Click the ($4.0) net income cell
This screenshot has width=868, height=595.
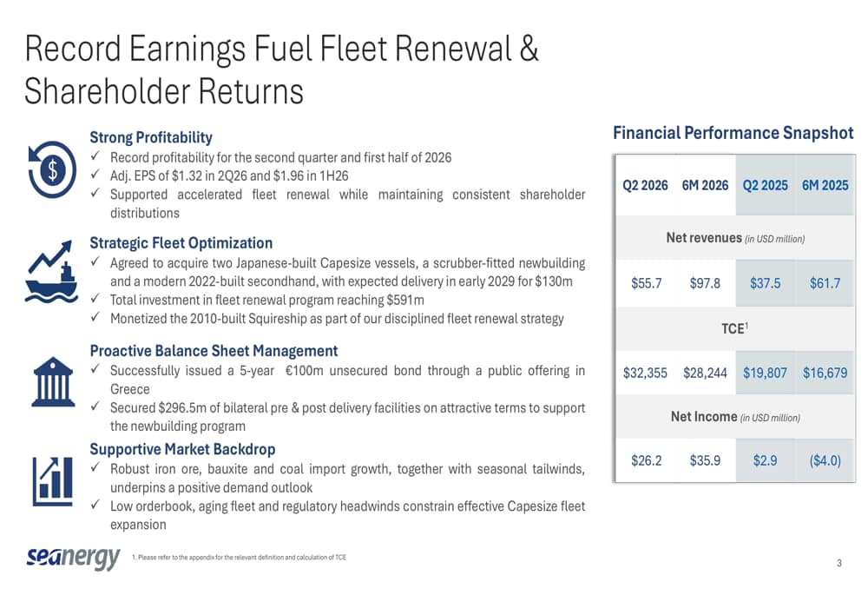pyautogui.click(x=825, y=460)
